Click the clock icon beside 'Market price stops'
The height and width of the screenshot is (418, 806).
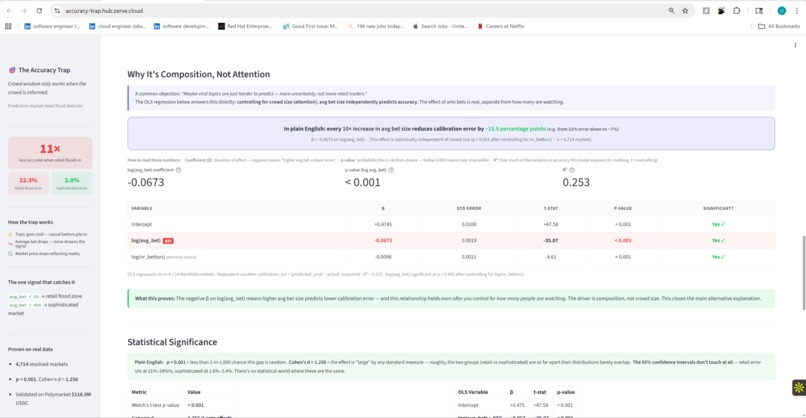pyautogui.click(x=10, y=253)
